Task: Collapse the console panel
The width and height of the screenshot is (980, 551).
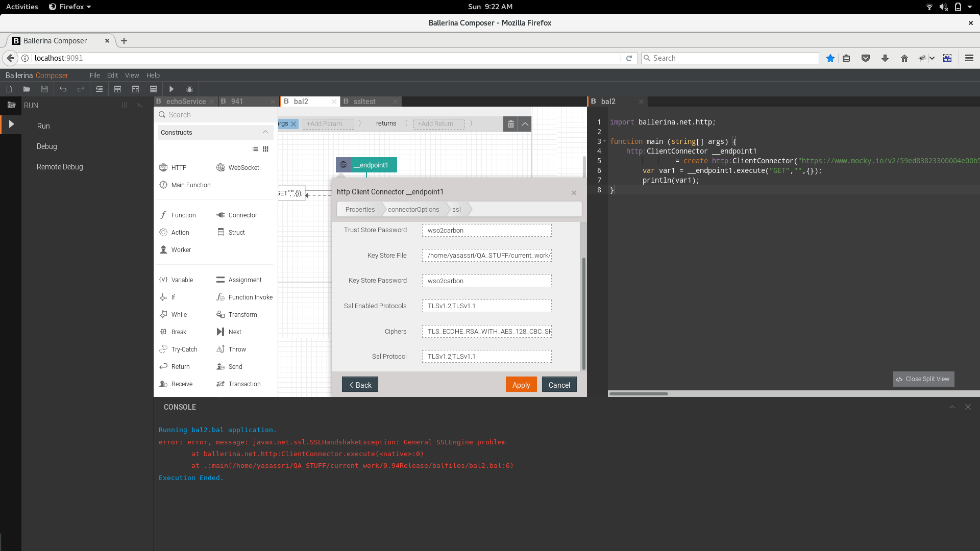Action: (x=952, y=407)
